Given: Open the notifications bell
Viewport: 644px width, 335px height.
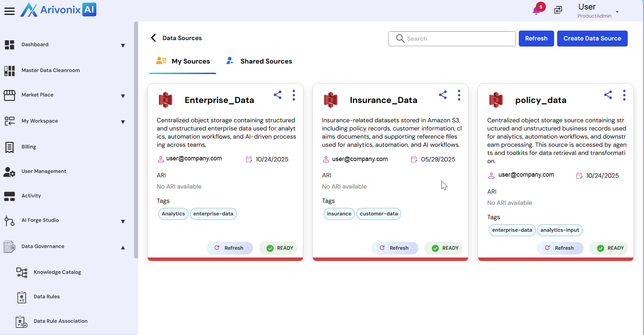Looking at the screenshot, I should pyautogui.click(x=536, y=10).
